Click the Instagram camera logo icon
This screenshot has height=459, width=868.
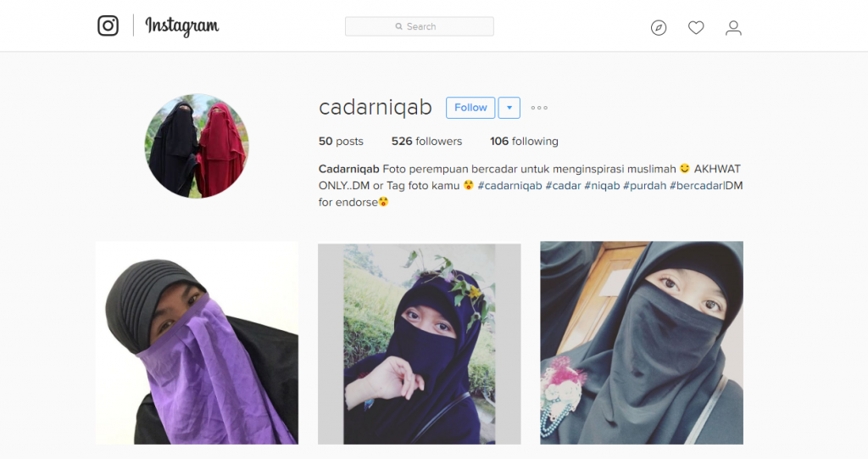(x=108, y=26)
